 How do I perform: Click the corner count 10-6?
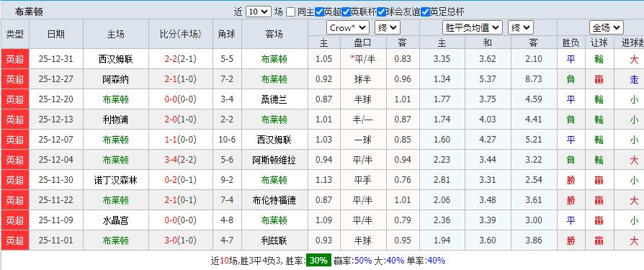coord(227,140)
